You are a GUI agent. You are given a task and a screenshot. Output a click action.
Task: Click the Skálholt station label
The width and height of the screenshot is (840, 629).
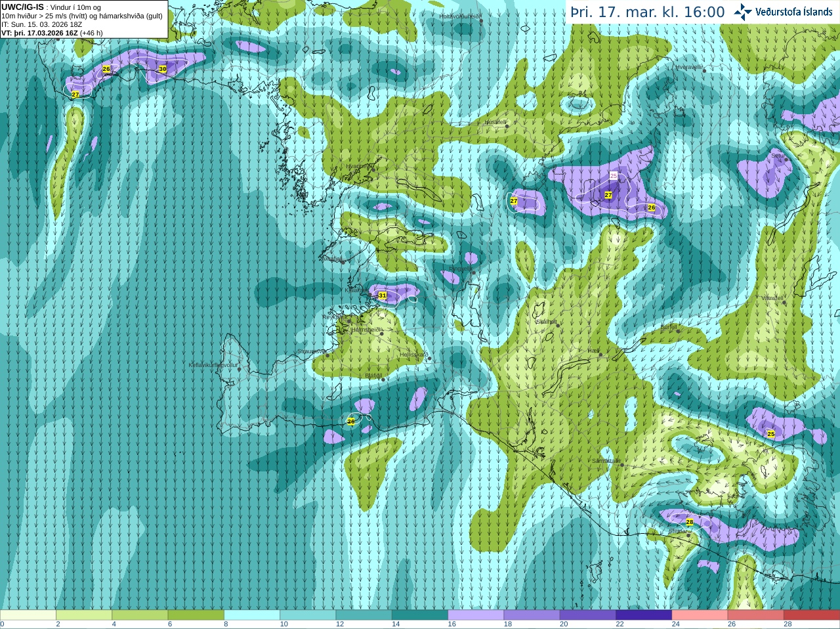pos(547,322)
